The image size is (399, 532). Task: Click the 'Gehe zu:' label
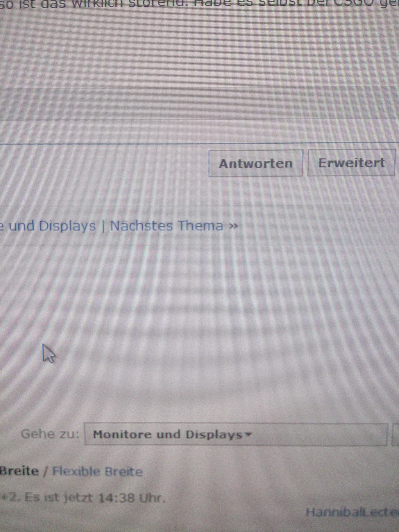point(50,434)
